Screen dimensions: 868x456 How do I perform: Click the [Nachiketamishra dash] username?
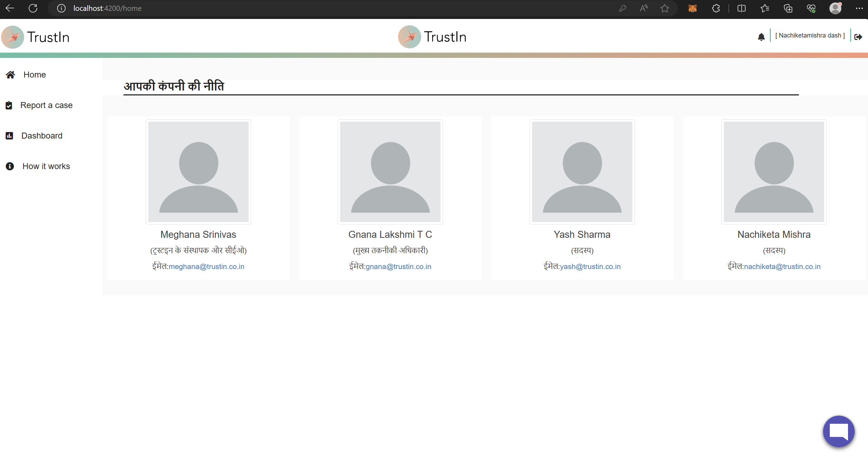click(810, 35)
